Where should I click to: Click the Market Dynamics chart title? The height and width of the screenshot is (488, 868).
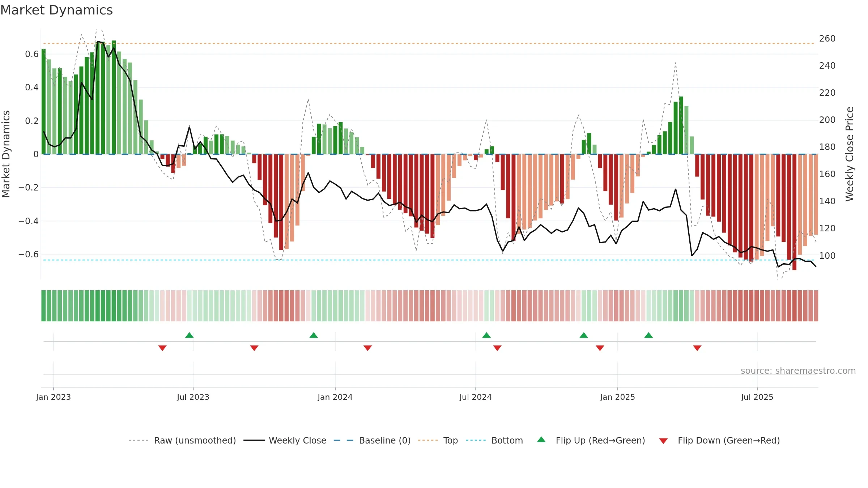[56, 10]
